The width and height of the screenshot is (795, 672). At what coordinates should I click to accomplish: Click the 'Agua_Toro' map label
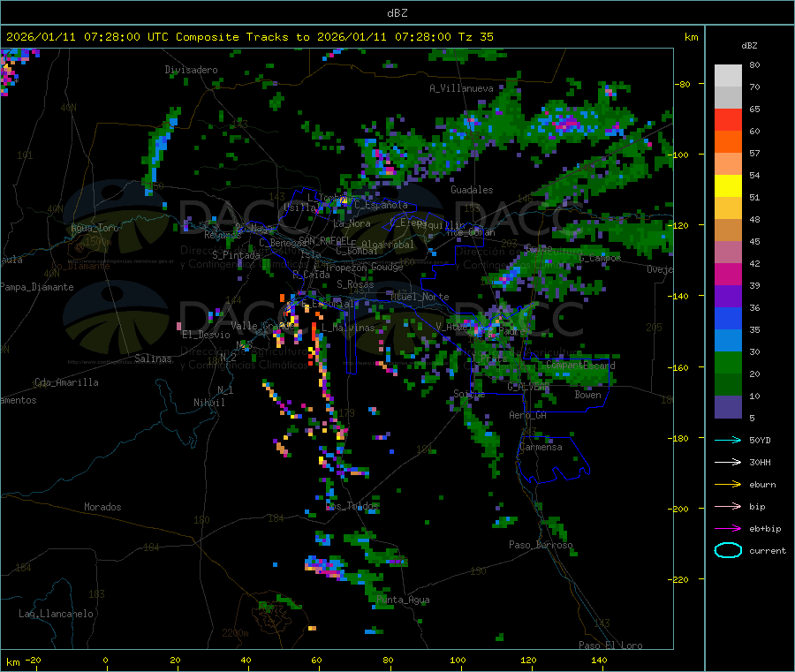(x=95, y=228)
